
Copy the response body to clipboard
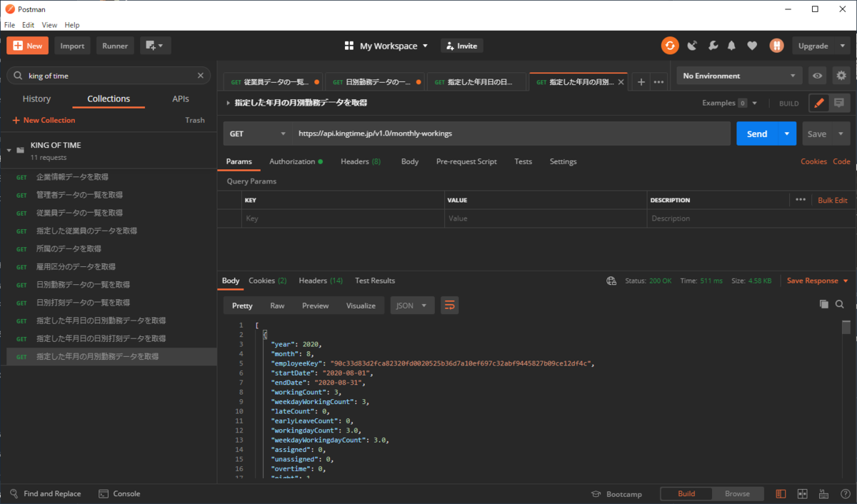click(824, 304)
